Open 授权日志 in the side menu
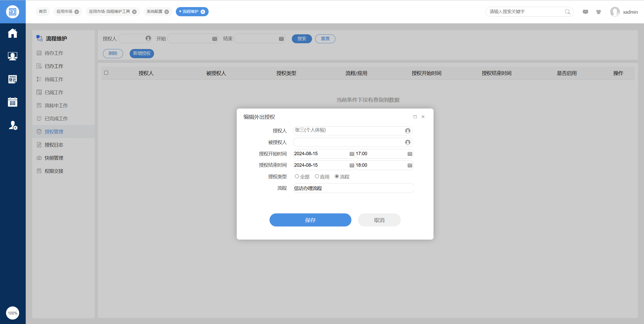Image resolution: width=644 pixels, height=324 pixels. click(x=54, y=145)
